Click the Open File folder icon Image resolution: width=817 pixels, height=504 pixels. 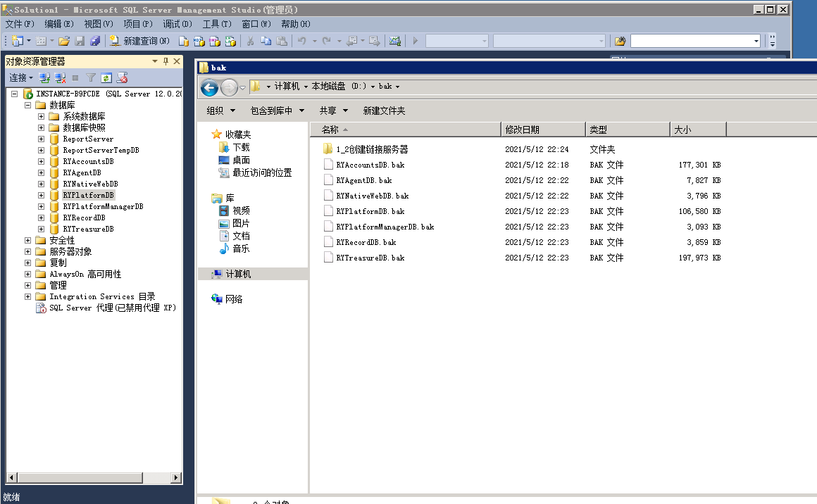64,41
